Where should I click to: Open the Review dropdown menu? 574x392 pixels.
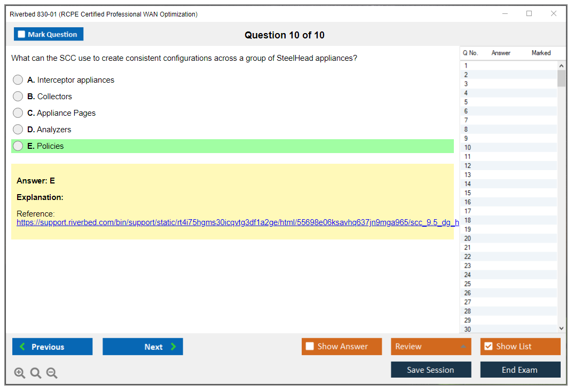click(431, 347)
